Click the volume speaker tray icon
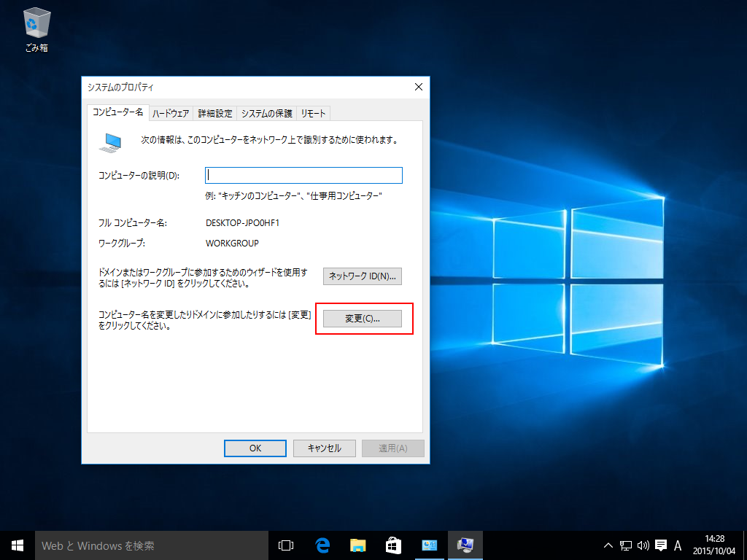Image resolution: width=747 pixels, height=560 pixels. point(643,545)
